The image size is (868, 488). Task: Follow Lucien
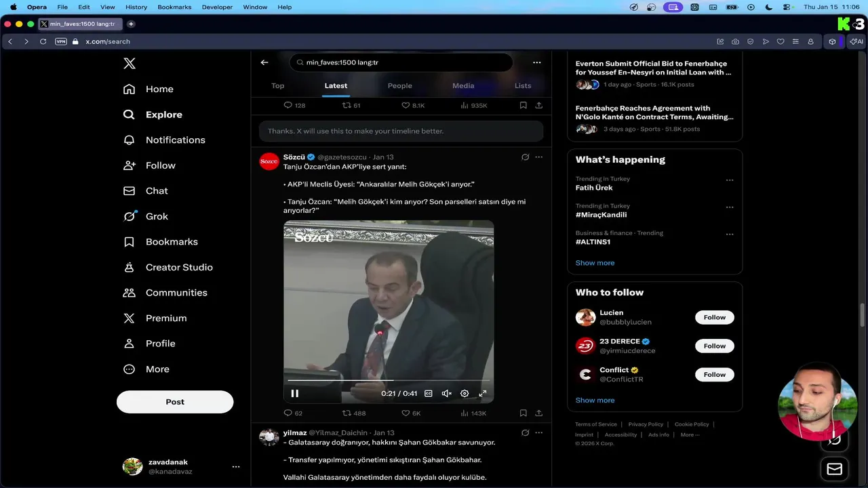pyautogui.click(x=714, y=317)
